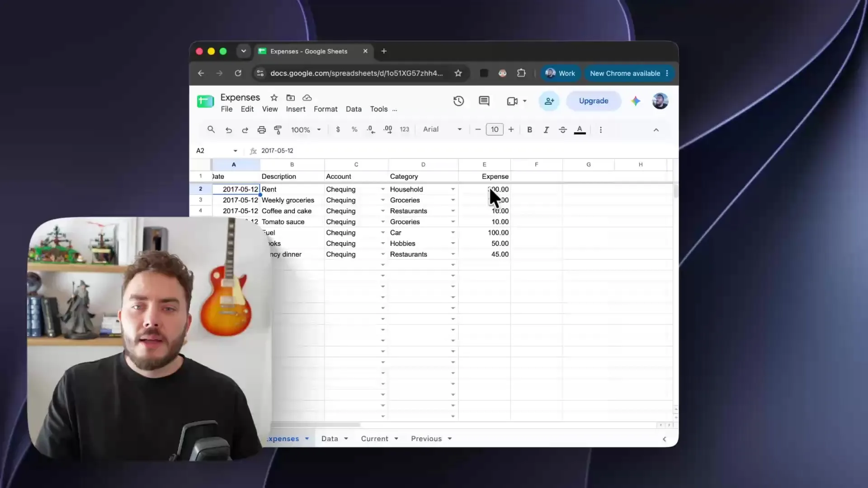Image resolution: width=868 pixels, height=488 pixels.
Task: Click New Chrome available button
Action: click(x=628, y=73)
